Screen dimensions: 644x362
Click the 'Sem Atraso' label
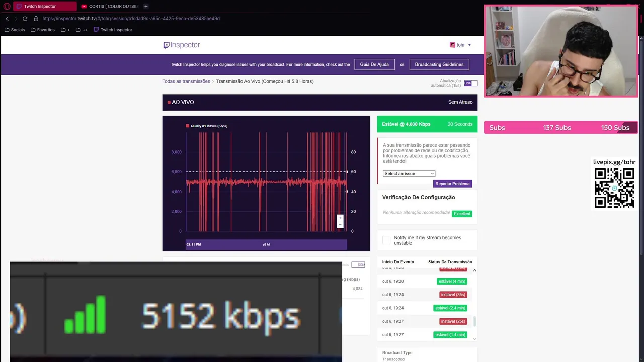[460, 102]
